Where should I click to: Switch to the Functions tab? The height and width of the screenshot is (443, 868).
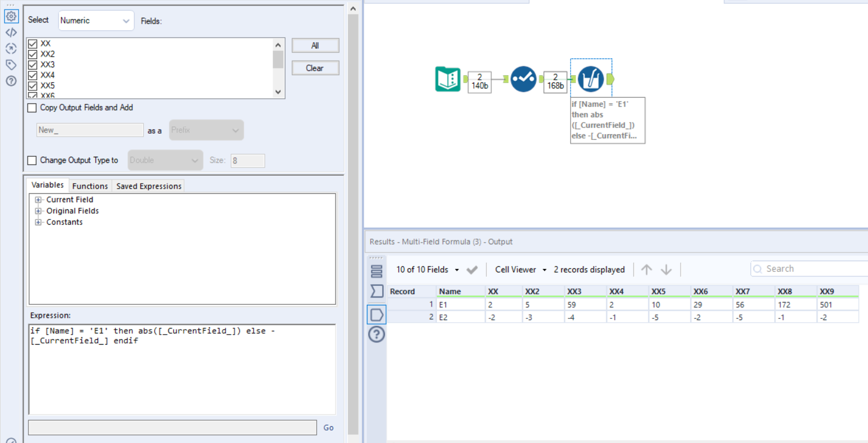(90, 186)
